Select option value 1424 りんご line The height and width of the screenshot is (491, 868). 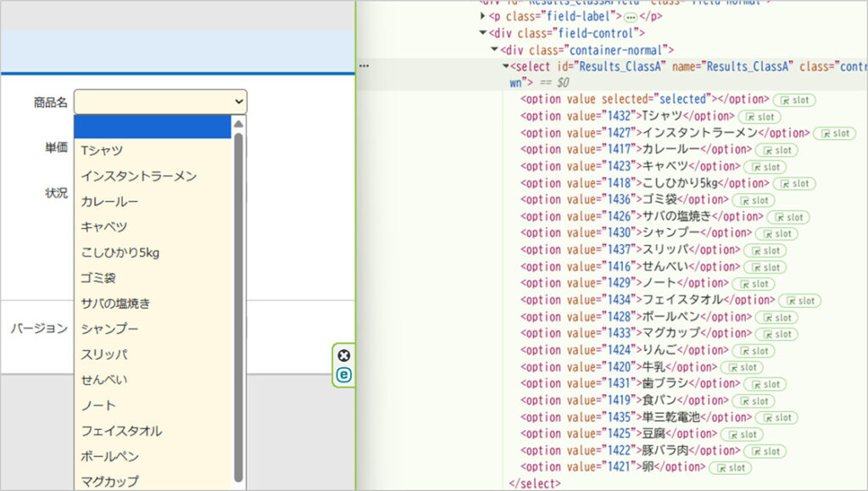625,350
